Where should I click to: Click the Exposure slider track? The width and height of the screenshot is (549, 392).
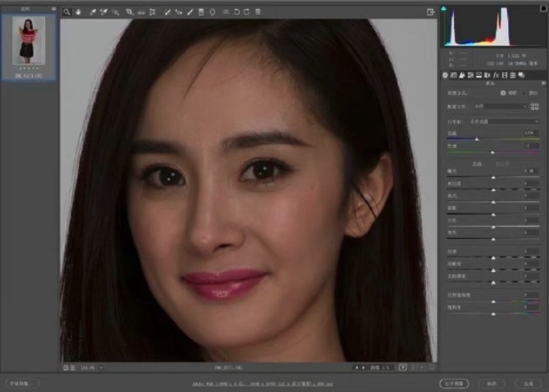click(x=493, y=176)
